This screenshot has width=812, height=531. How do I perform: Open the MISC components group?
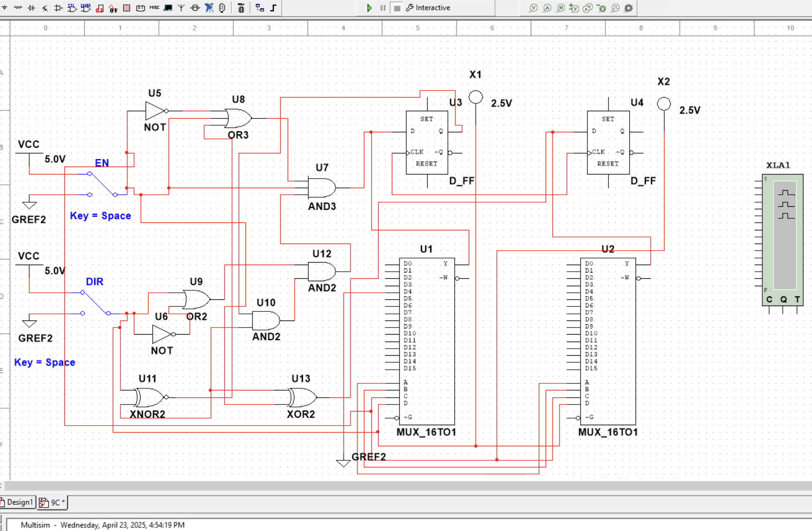pos(154,8)
